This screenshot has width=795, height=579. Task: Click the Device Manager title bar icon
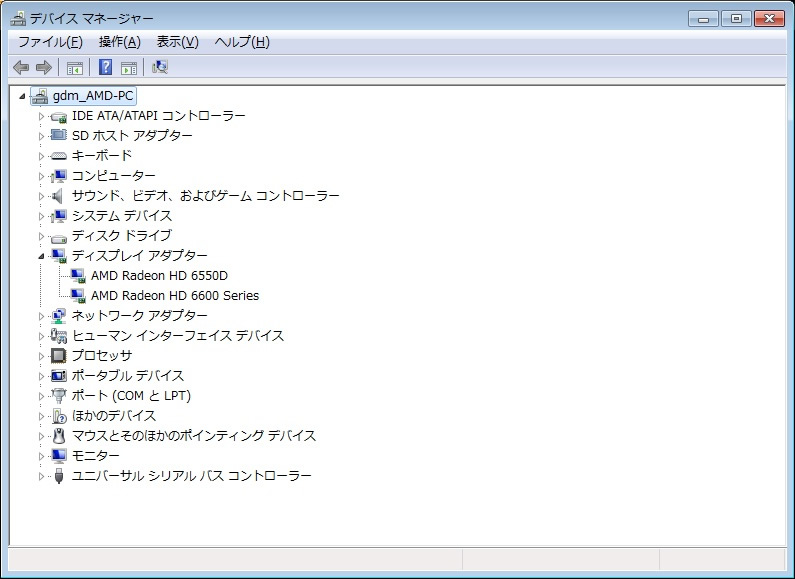pos(18,19)
